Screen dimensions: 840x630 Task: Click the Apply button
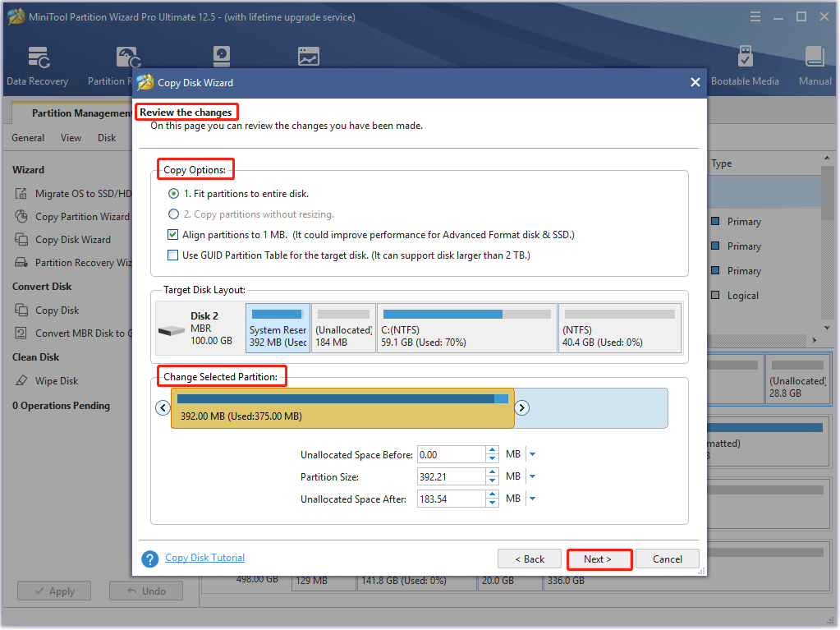point(54,591)
